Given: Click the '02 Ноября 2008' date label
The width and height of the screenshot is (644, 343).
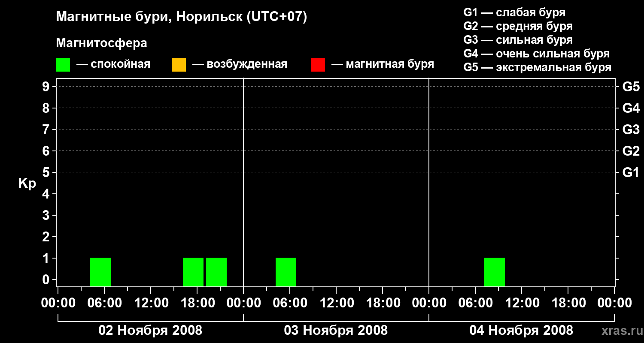Looking at the screenshot, I should coord(150,330).
